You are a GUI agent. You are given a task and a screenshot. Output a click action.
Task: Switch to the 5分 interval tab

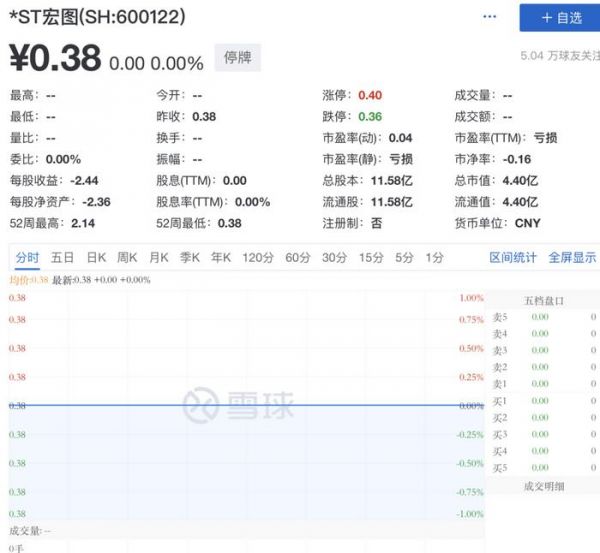click(404, 258)
